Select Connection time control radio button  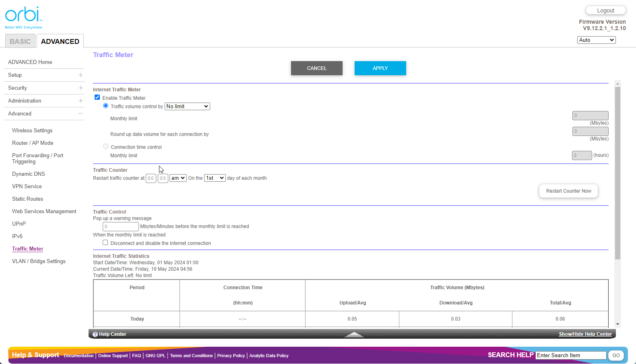click(x=106, y=147)
